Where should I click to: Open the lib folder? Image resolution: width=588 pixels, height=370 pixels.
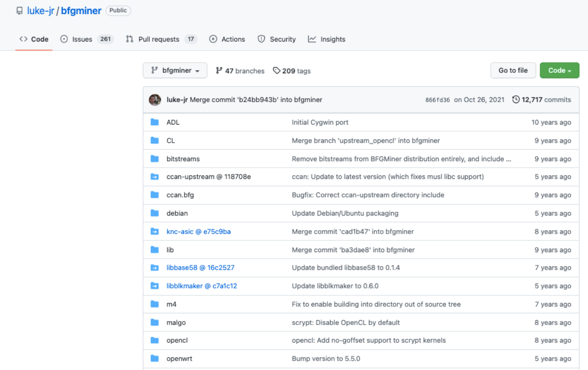[170, 250]
